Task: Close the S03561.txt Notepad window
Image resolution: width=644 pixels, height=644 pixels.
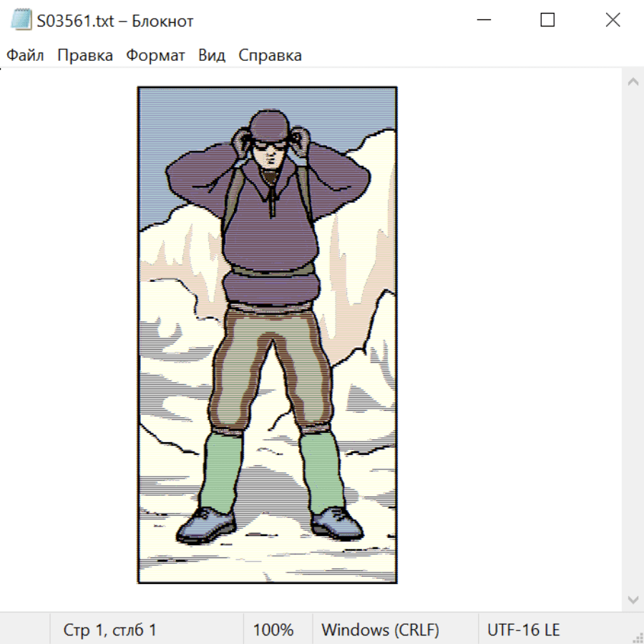Action: [613, 20]
